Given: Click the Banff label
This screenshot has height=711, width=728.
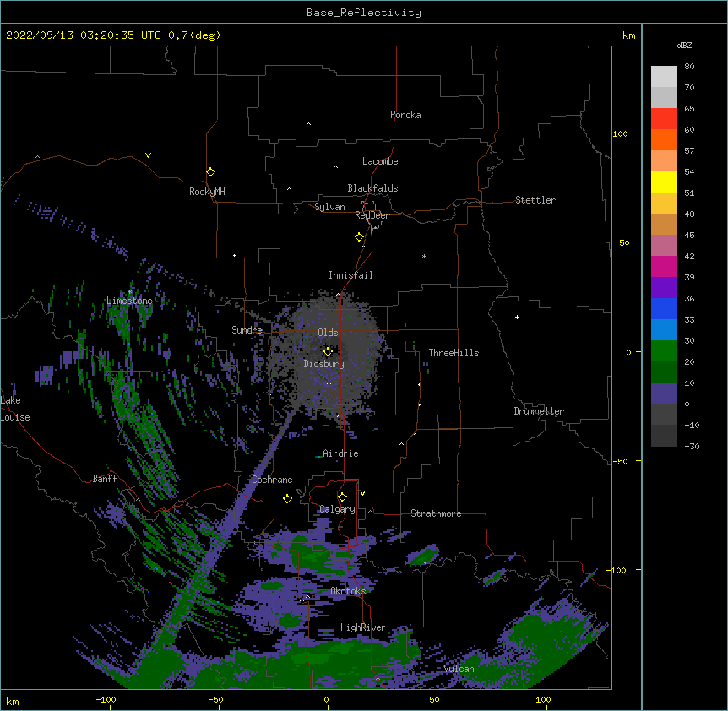Looking at the screenshot, I should [105, 479].
